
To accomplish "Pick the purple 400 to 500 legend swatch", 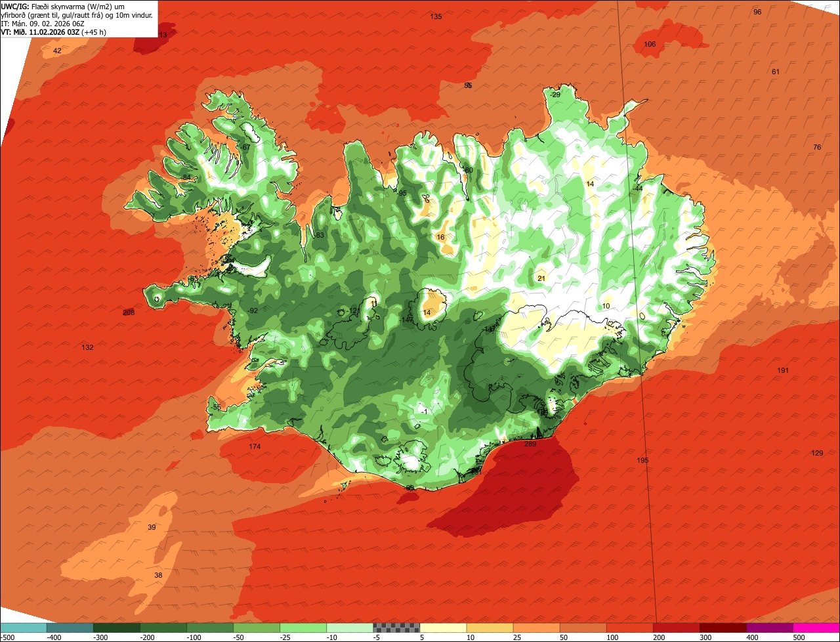I will (x=769, y=628).
